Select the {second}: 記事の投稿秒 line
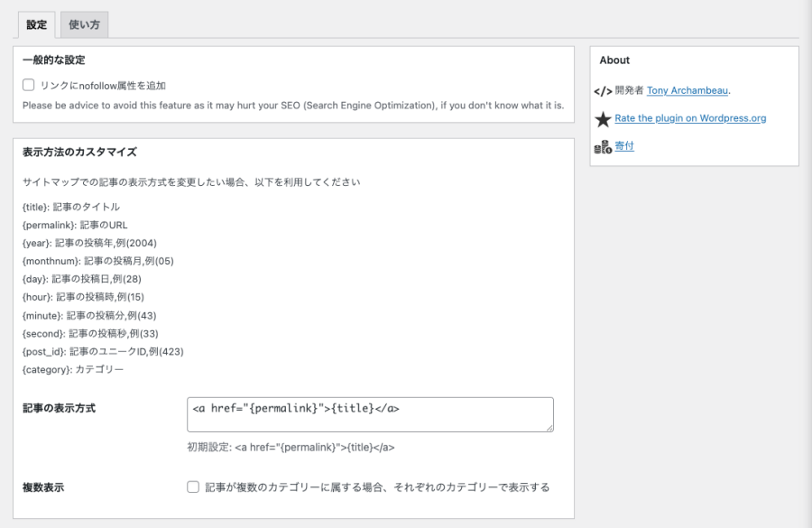Screen dimensions: 812x528 tap(90, 334)
